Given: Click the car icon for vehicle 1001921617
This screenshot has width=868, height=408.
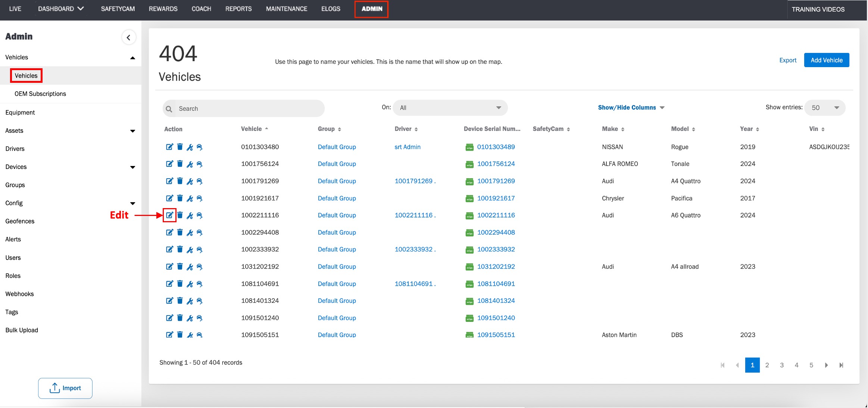Looking at the screenshot, I should coord(200,198).
